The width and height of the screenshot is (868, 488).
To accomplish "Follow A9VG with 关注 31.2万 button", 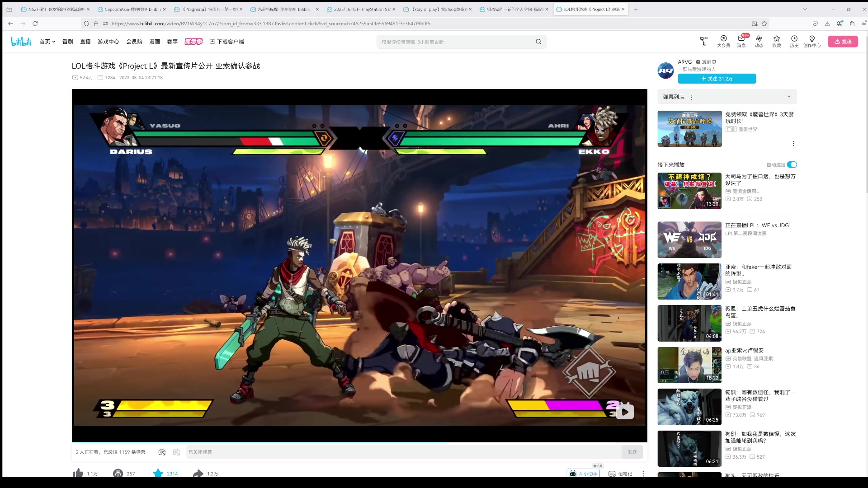I will coord(717,79).
